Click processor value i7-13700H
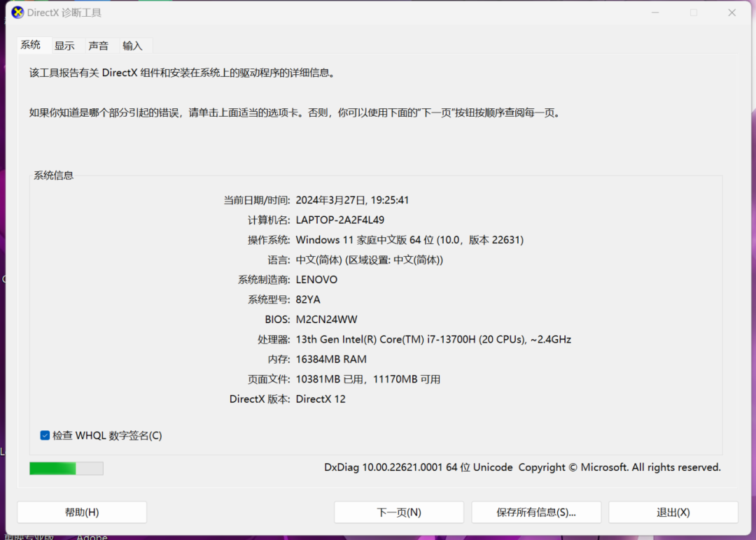This screenshot has width=756, height=540. tap(433, 340)
